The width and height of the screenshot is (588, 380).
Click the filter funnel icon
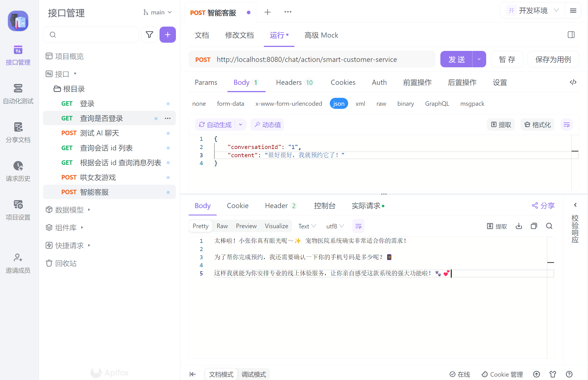tap(149, 35)
